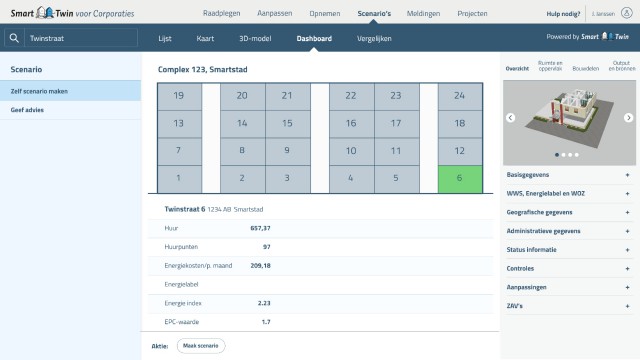Select green unit 6 in complex grid
This screenshot has height=360, width=640.
[x=460, y=178]
